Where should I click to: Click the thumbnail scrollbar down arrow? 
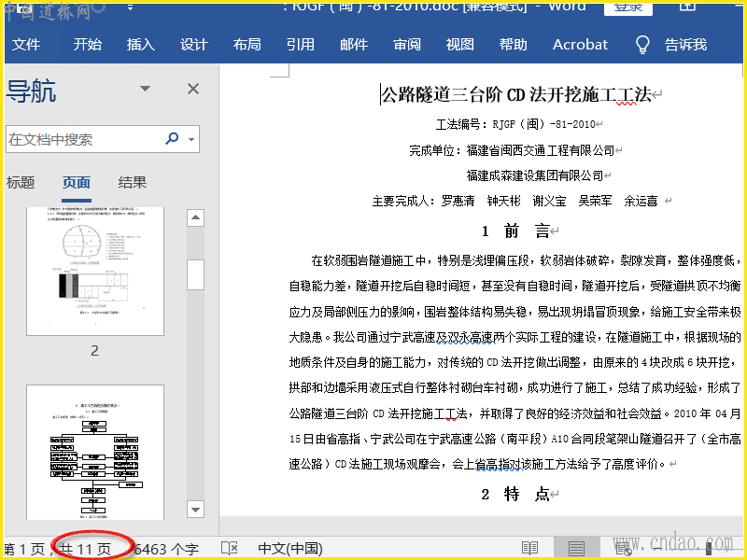point(195,510)
